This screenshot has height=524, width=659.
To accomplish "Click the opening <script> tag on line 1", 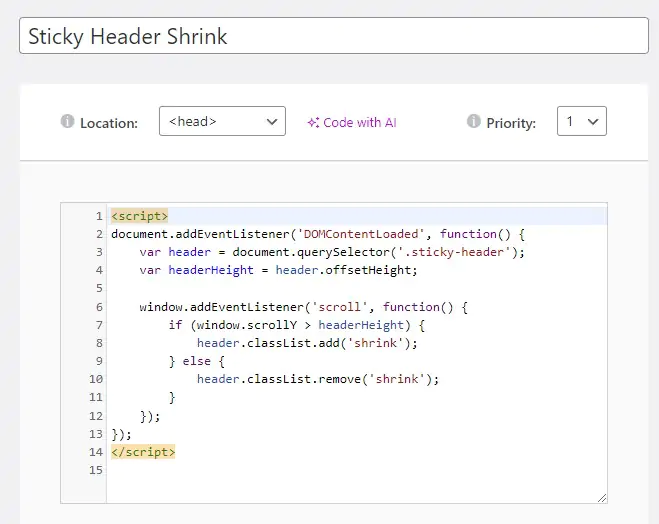I will 140,216.
